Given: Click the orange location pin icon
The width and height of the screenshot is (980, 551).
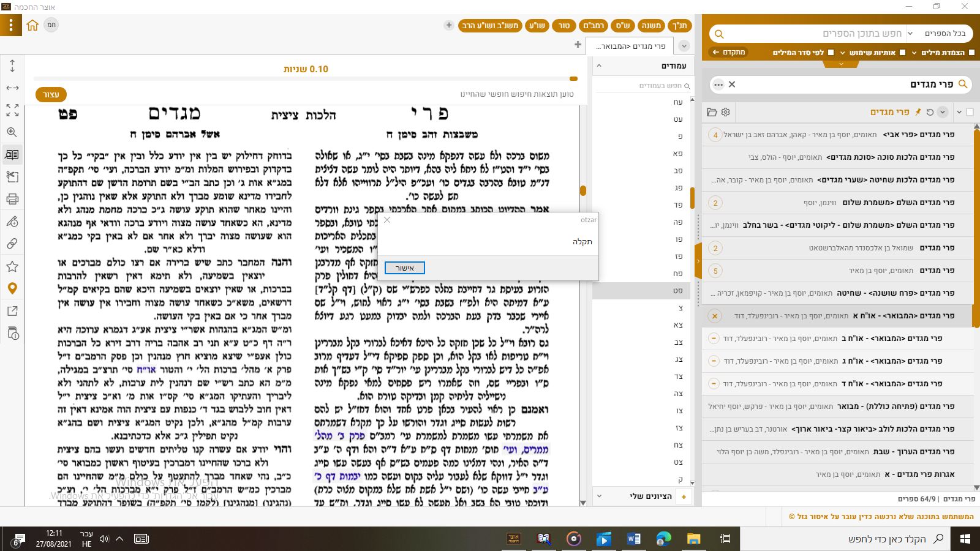Looking at the screenshot, I should (12, 288).
